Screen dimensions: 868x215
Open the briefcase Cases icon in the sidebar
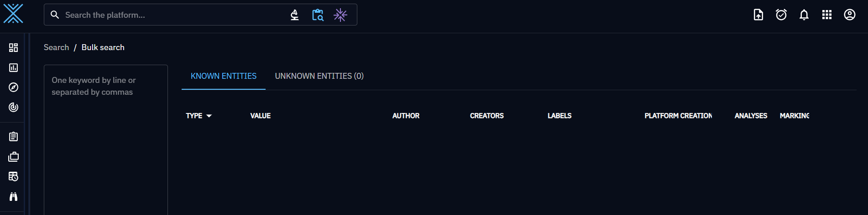(x=14, y=157)
